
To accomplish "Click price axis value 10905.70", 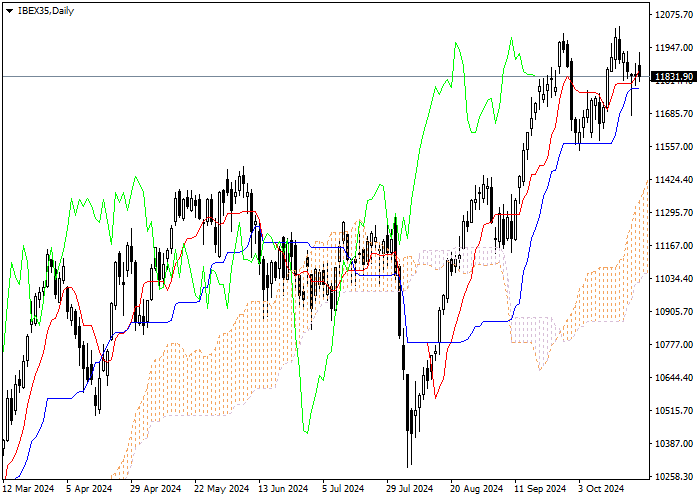I will pos(674,312).
